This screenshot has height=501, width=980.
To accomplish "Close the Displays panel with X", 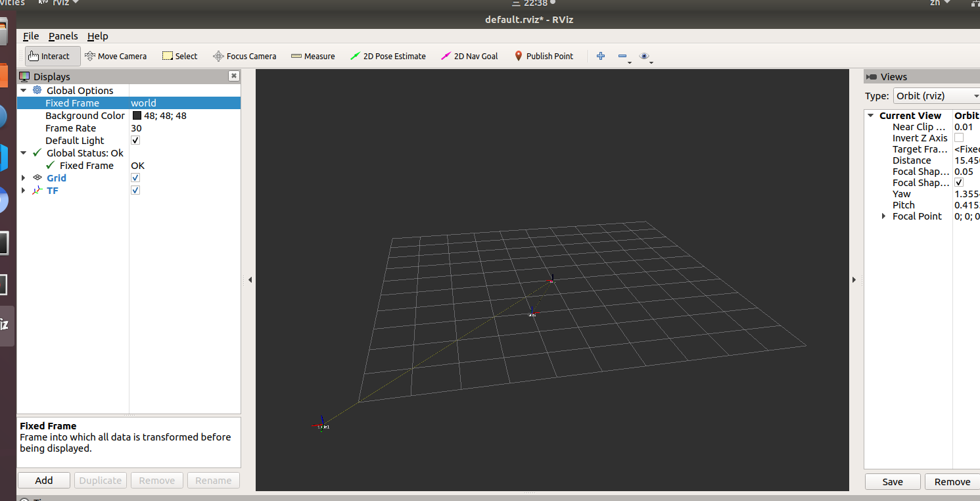I will point(233,76).
